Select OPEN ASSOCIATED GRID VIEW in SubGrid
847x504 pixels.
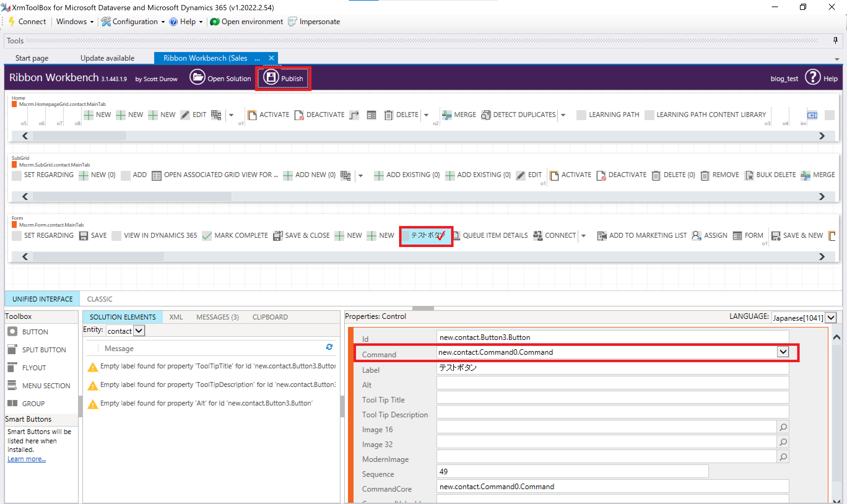[x=215, y=175]
